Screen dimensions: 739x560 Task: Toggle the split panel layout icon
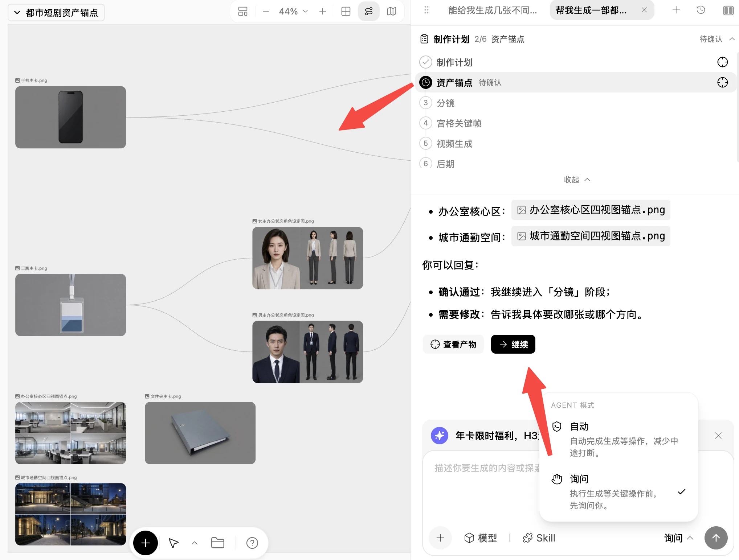point(728,10)
